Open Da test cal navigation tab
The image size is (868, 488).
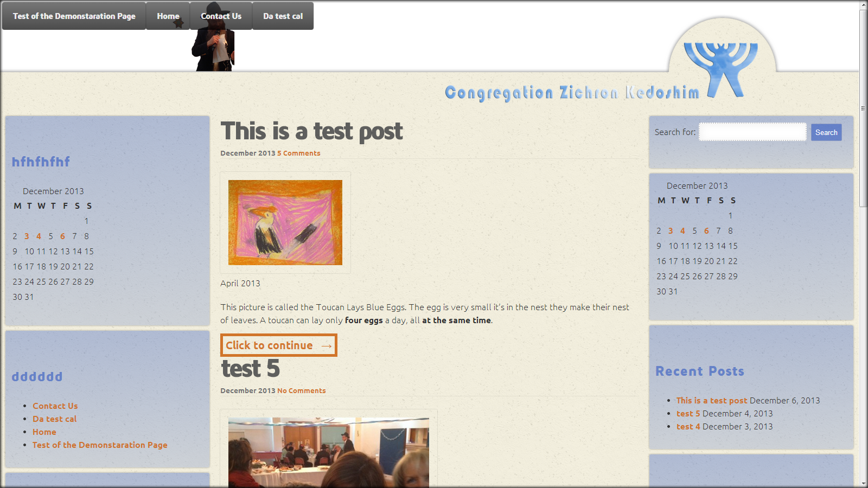[x=283, y=16]
